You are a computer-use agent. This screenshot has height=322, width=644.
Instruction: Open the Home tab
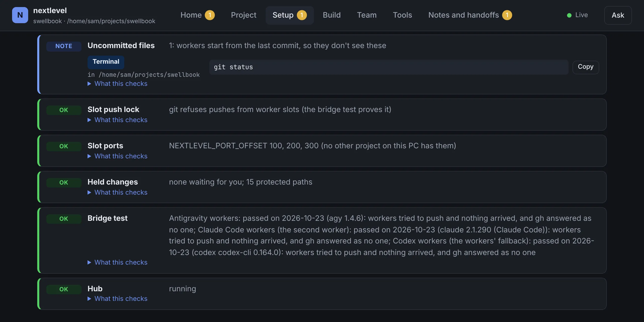pyautogui.click(x=197, y=15)
